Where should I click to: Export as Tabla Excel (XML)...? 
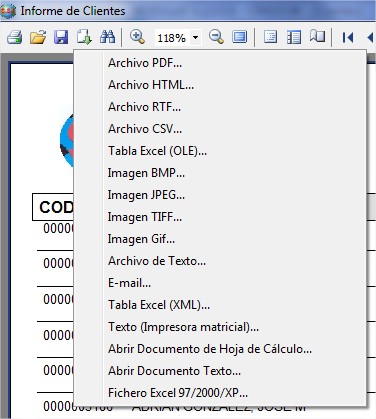220,305
